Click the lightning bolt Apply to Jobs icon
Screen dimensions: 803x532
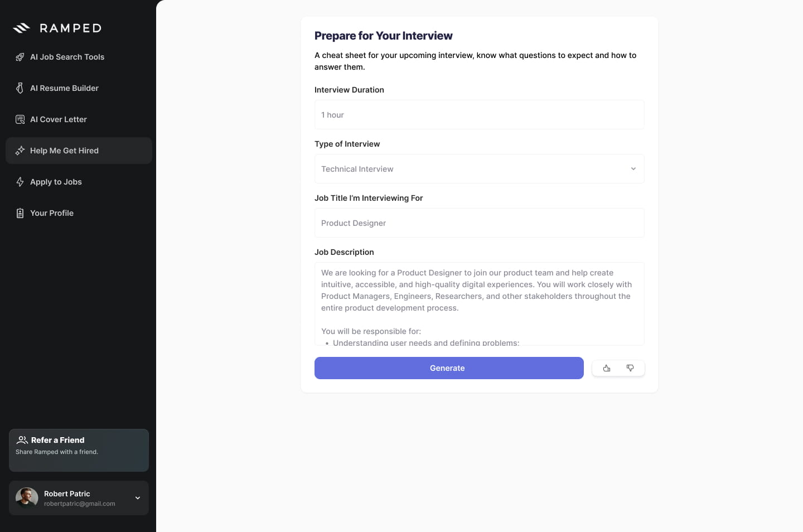point(20,182)
